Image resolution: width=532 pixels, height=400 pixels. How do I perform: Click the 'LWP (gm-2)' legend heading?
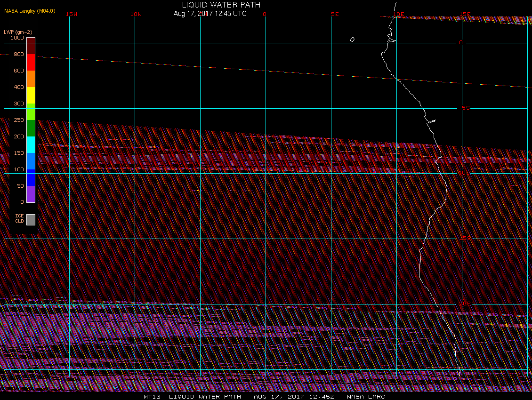click(x=18, y=32)
